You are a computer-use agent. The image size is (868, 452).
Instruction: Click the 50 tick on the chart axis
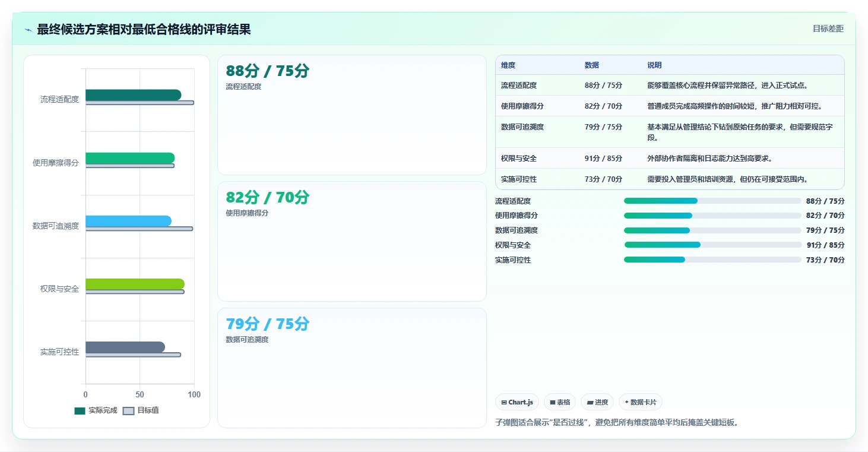tap(140, 394)
